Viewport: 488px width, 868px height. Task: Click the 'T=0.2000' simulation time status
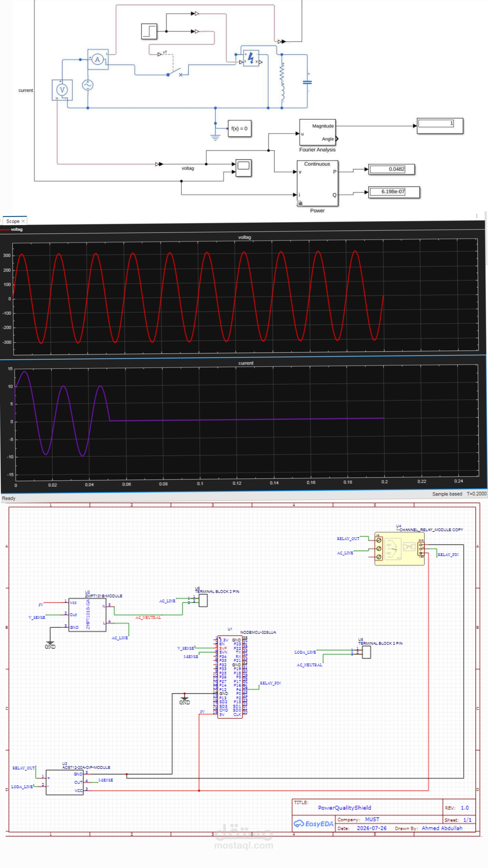pos(476,493)
